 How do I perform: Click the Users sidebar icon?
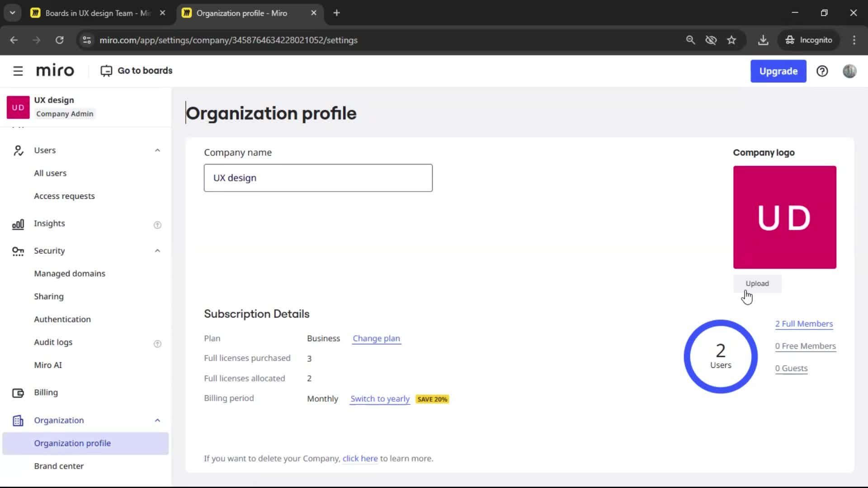[x=18, y=150]
